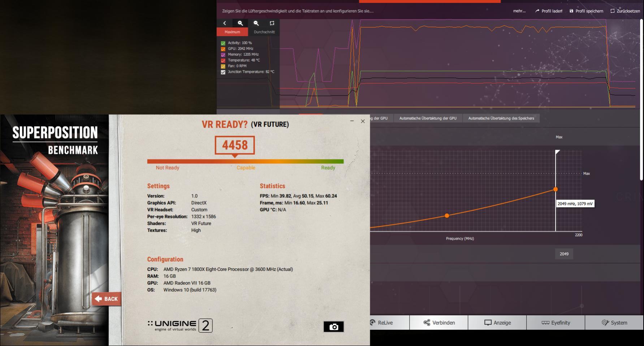Close the Superposition result window
This screenshot has height=346, width=644.
pyautogui.click(x=363, y=121)
